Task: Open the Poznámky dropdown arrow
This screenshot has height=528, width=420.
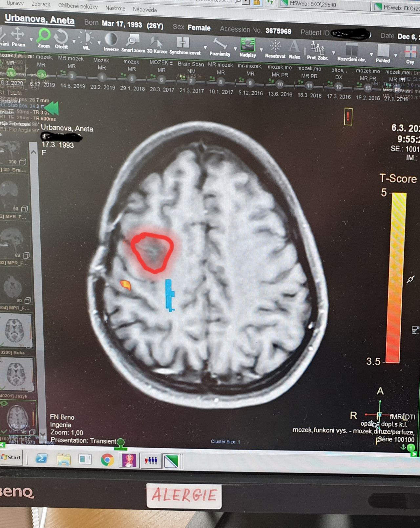Action: 235,49
